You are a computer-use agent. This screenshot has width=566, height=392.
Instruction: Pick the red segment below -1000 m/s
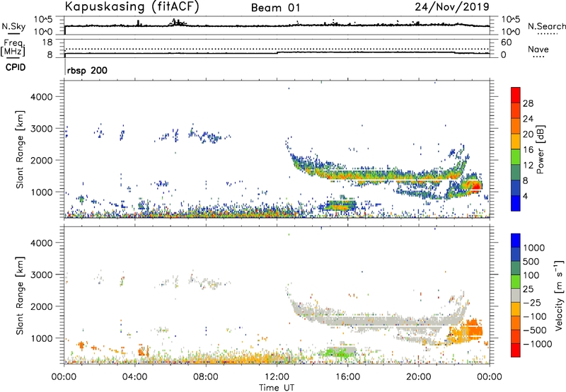pos(516,350)
